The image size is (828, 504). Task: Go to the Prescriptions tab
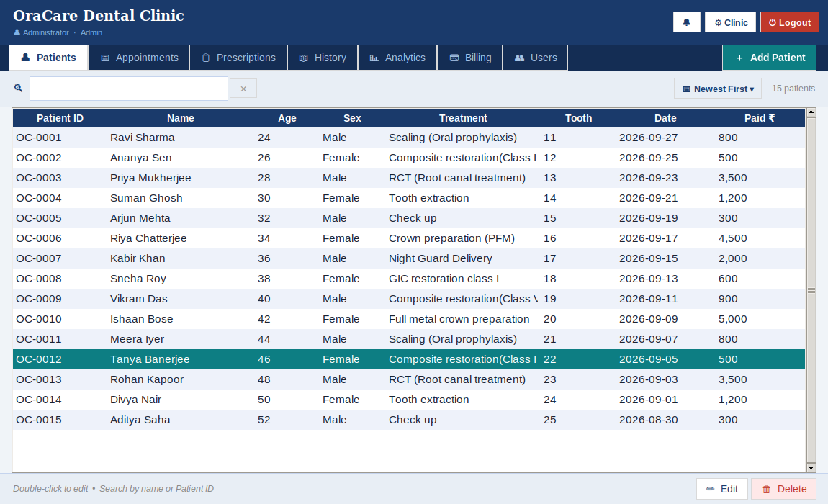tap(238, 58)
